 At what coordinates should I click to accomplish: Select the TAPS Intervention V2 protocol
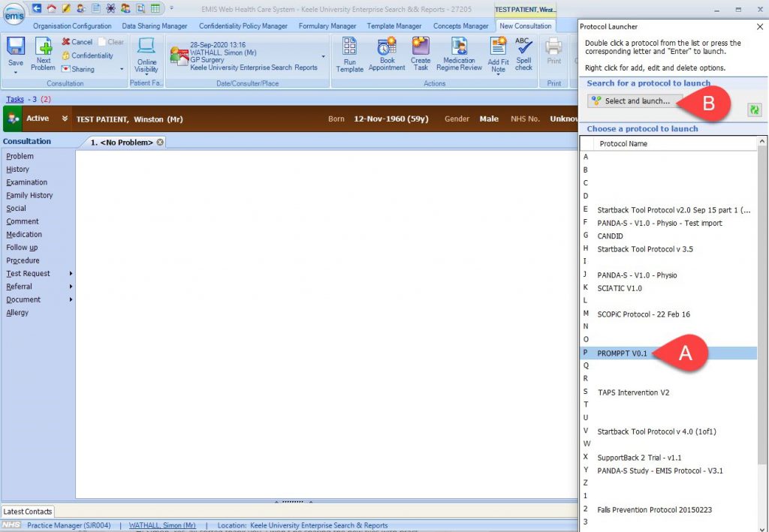pos(668,392)
